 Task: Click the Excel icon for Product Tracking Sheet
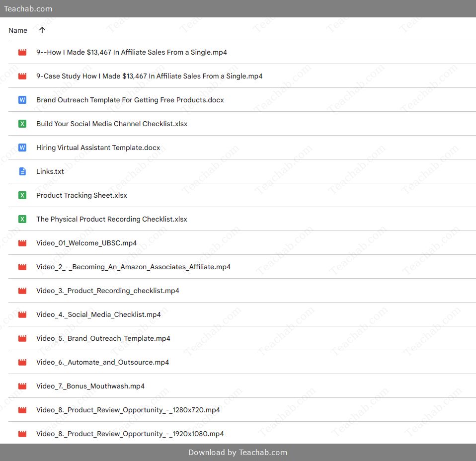tap(22, 195)
